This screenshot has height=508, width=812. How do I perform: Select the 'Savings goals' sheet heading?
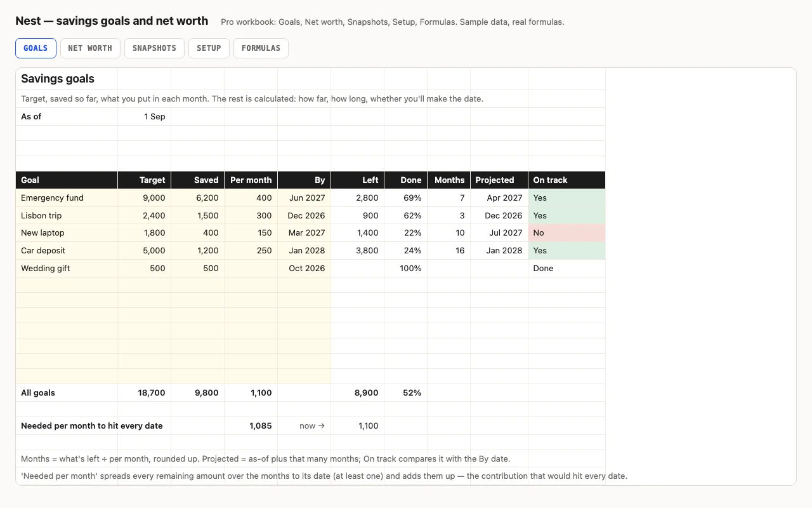click(58, 79)
